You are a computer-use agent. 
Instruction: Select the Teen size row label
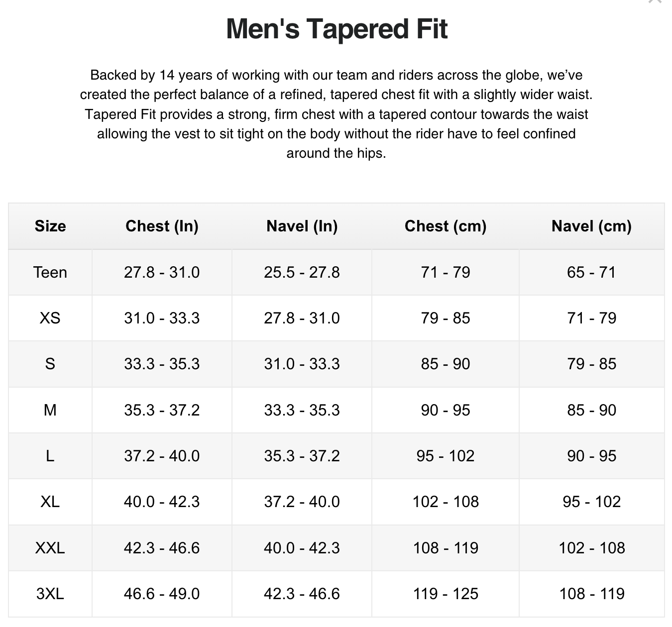coord(50,272)
